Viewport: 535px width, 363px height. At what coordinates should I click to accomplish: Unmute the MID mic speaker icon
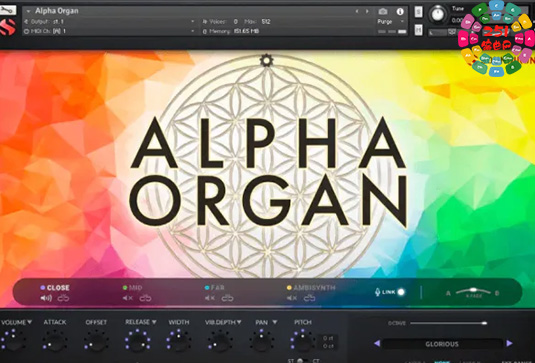click(128, 298)
